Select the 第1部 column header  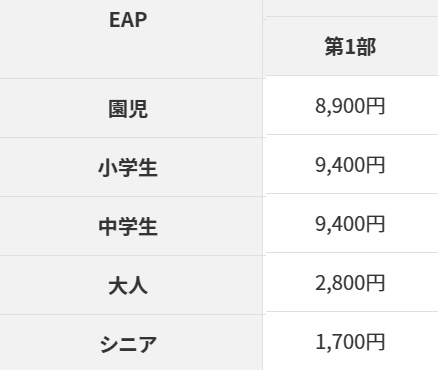point(352,46)
